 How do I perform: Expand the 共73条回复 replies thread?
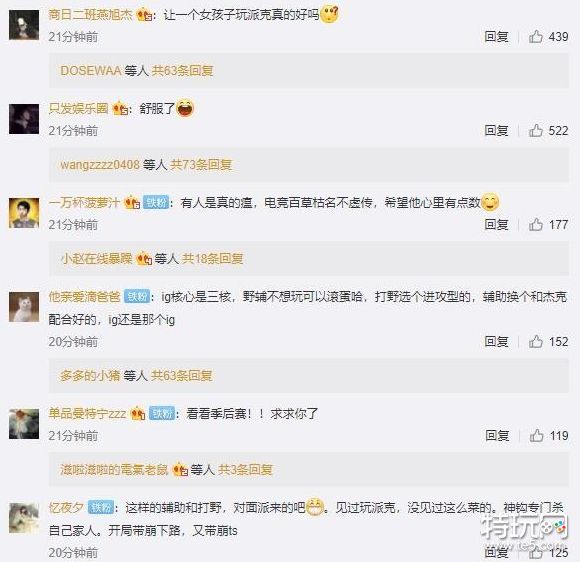[201, 165]
